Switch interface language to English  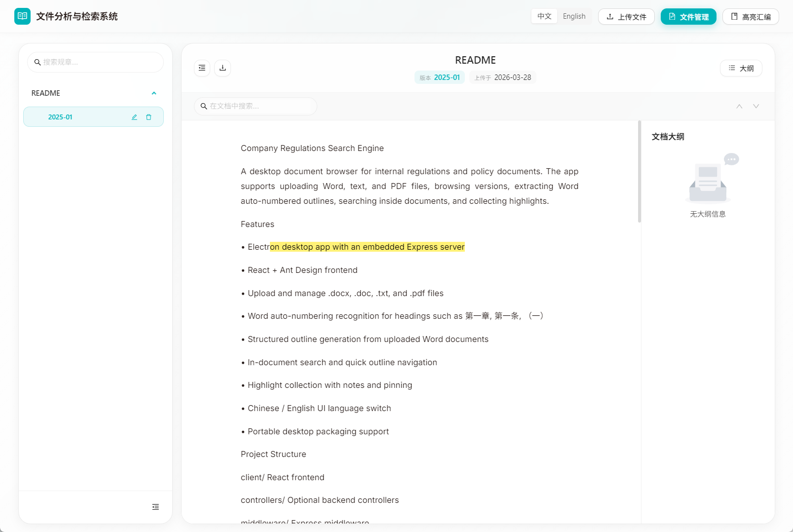point(574,16)
